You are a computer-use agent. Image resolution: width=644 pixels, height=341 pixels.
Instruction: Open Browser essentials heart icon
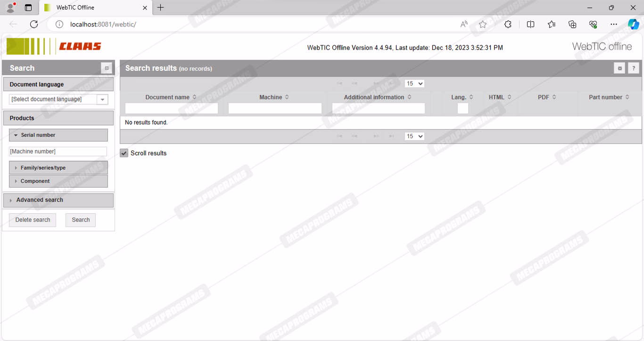(593, 24)
